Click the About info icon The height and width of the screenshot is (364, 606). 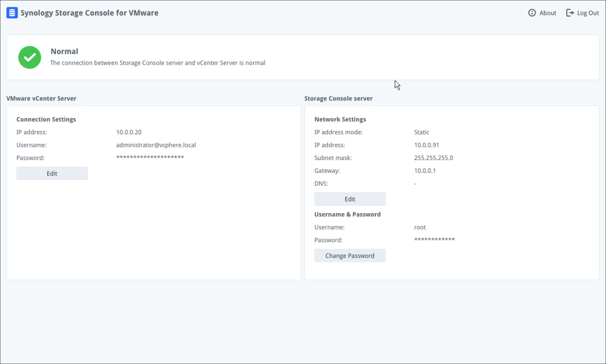[x=532, y=13]
